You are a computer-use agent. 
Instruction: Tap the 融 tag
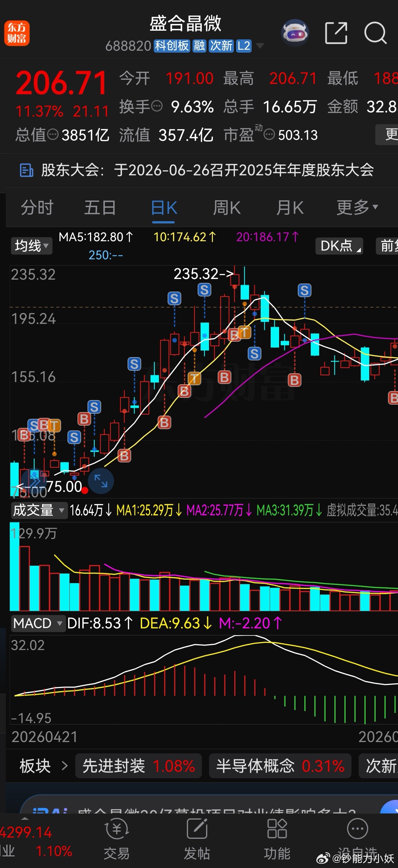(x=199, y=46)
